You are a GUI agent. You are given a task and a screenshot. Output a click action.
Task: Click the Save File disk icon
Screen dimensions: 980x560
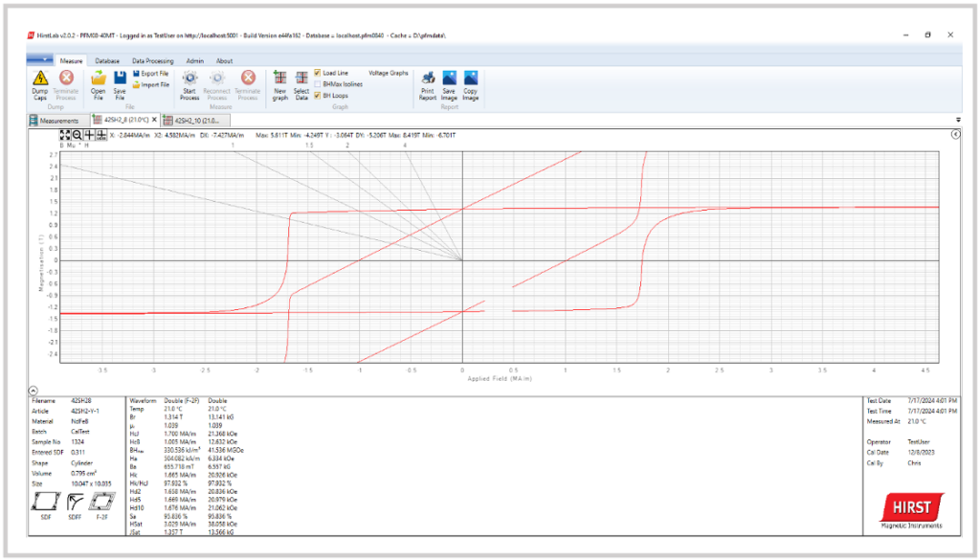[x=120, y=78]
